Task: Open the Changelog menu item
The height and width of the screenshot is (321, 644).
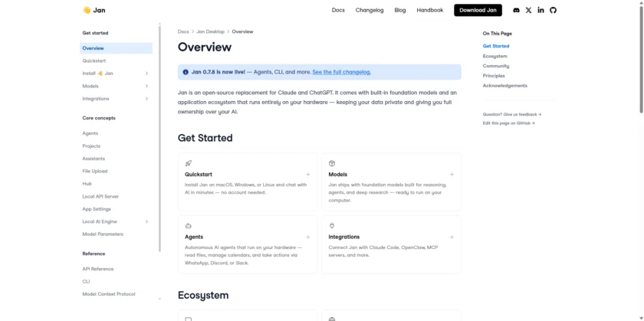Action: (370, 10)
